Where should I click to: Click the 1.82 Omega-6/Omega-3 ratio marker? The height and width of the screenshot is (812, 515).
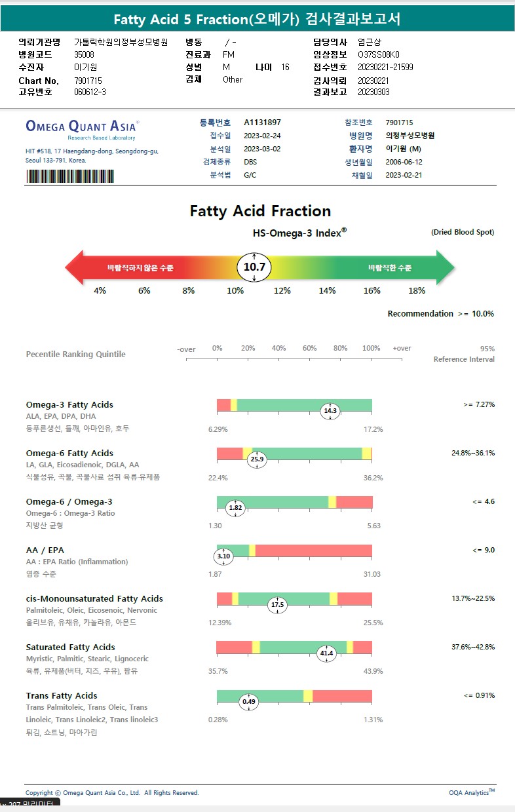click(x=235, y=508)
